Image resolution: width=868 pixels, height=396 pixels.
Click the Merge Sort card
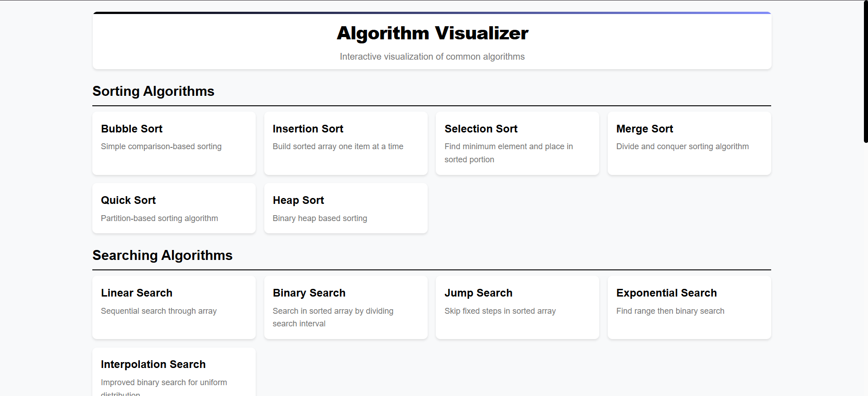click(x=688, y=143)
